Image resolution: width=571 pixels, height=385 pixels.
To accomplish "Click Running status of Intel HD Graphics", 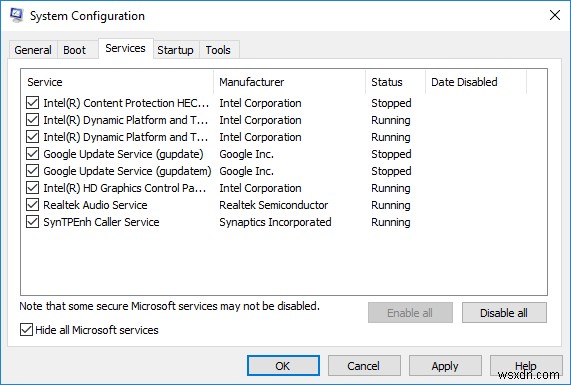I will click(391, 188).
